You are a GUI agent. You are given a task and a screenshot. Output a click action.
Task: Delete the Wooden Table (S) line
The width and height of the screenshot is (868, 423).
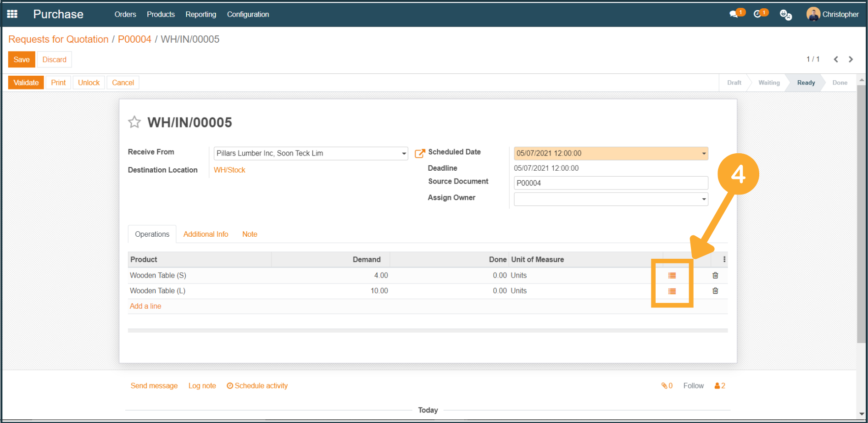tap(715, 276)
